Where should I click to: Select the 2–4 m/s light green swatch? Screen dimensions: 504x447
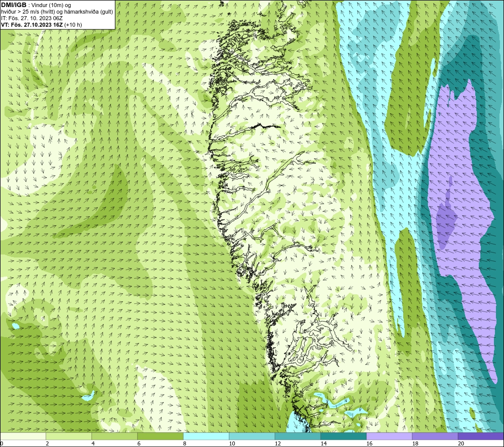(x=69, y=436)
